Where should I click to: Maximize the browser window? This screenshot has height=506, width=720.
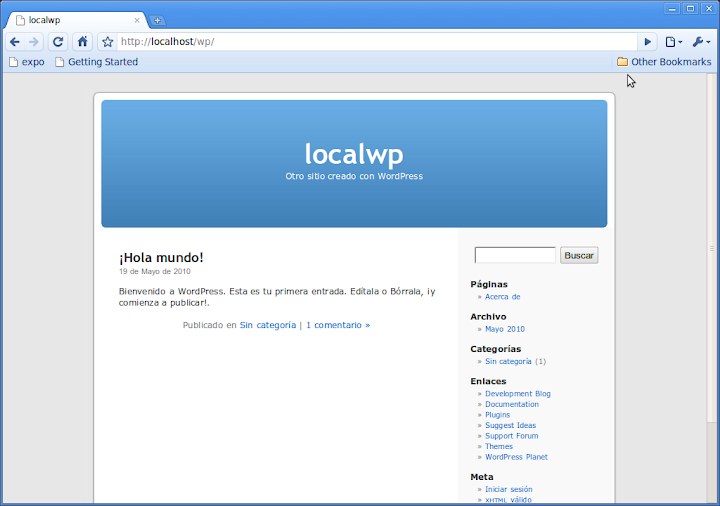coord(690,8)
